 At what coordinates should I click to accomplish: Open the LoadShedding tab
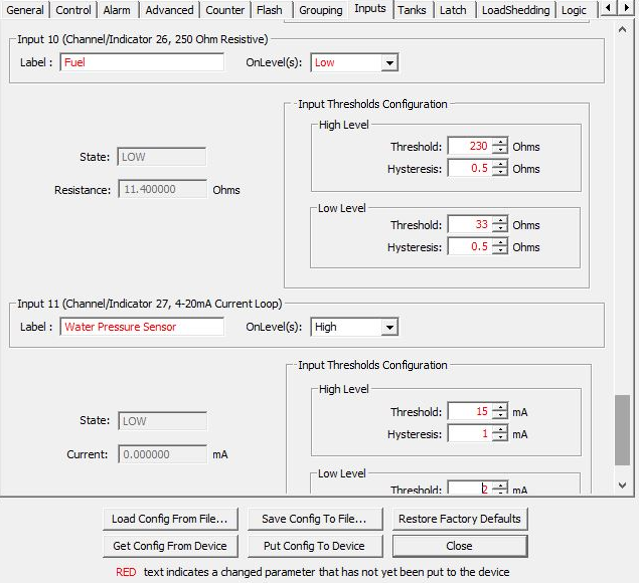(515, 10)
